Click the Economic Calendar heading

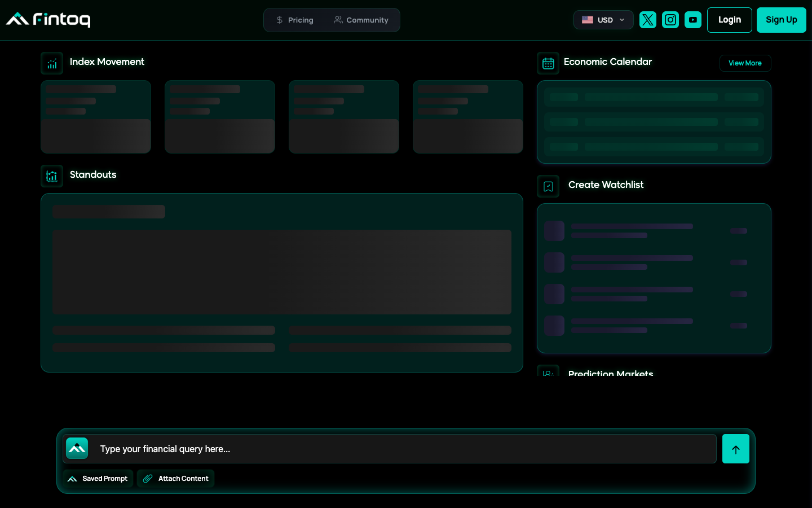tap(608, 62)
